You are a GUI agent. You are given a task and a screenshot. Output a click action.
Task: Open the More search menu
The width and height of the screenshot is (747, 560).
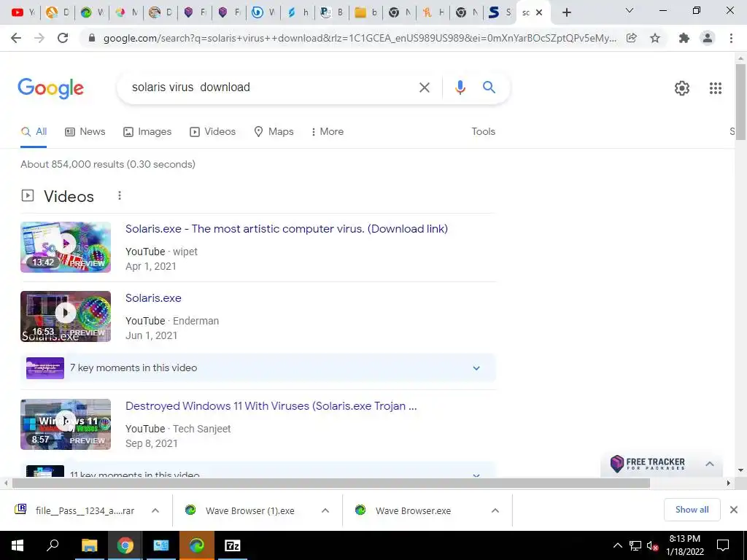(327, 132)
